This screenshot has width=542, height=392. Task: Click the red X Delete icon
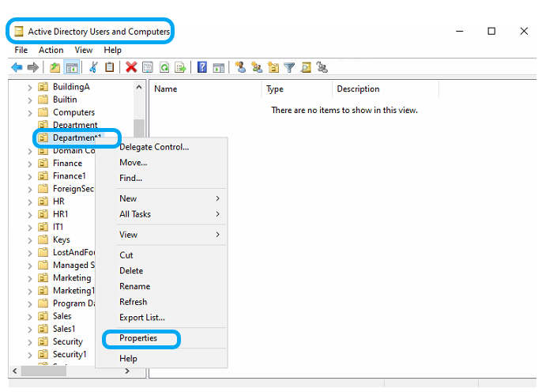(x=131, y=67)
